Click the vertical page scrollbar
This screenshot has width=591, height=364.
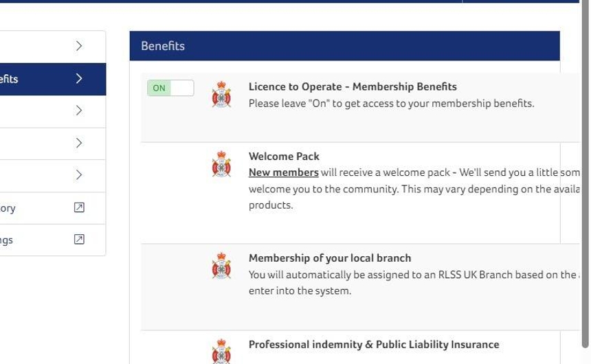[585, 173]
